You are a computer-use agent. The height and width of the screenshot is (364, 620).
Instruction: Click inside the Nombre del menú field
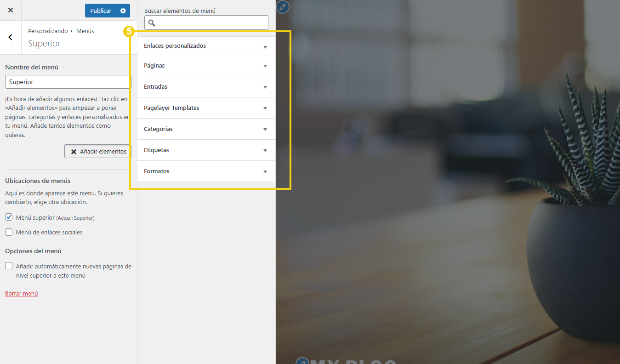(67, 81)
